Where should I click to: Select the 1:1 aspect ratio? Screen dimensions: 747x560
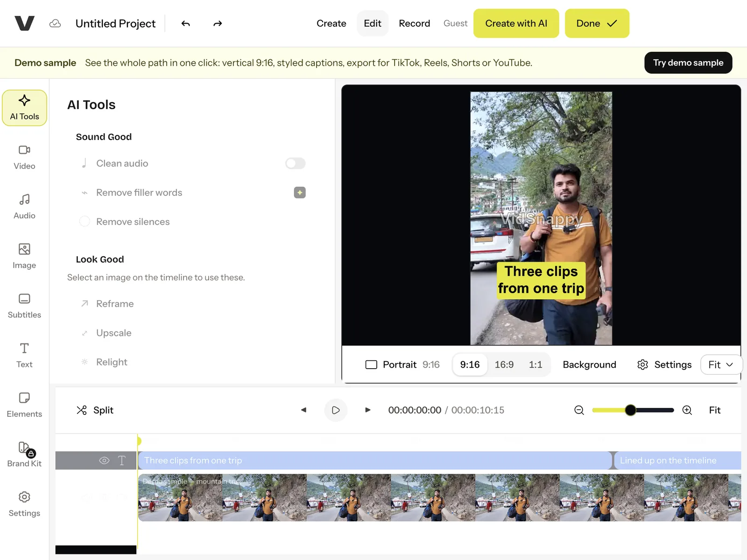point(536,364)
